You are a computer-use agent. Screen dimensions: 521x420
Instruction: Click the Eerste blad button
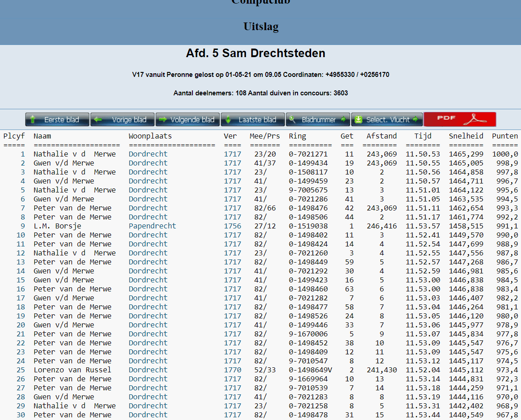pos(57,120)
